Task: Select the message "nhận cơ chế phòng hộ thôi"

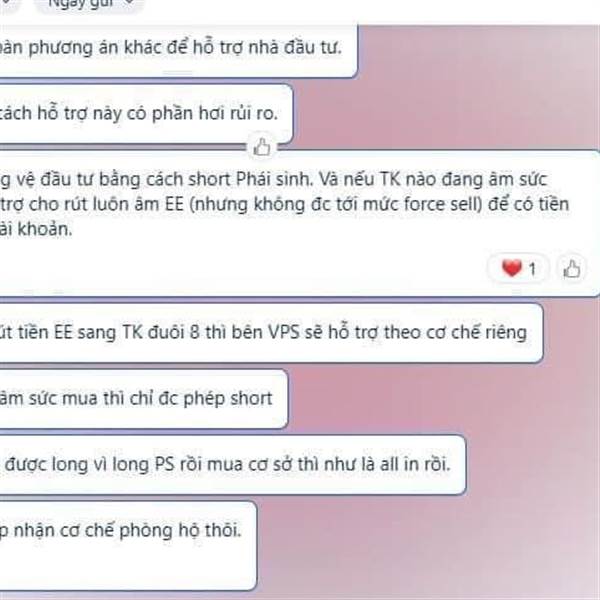Action: [128, 545]
